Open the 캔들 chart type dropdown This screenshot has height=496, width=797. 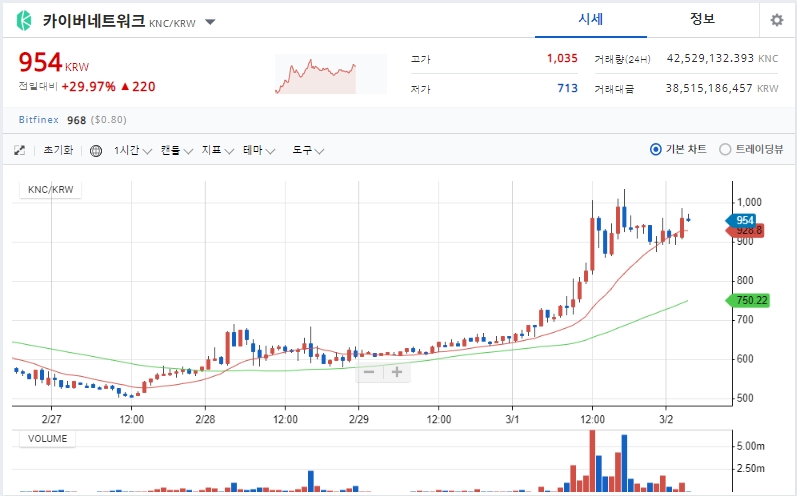coord(176,150)
